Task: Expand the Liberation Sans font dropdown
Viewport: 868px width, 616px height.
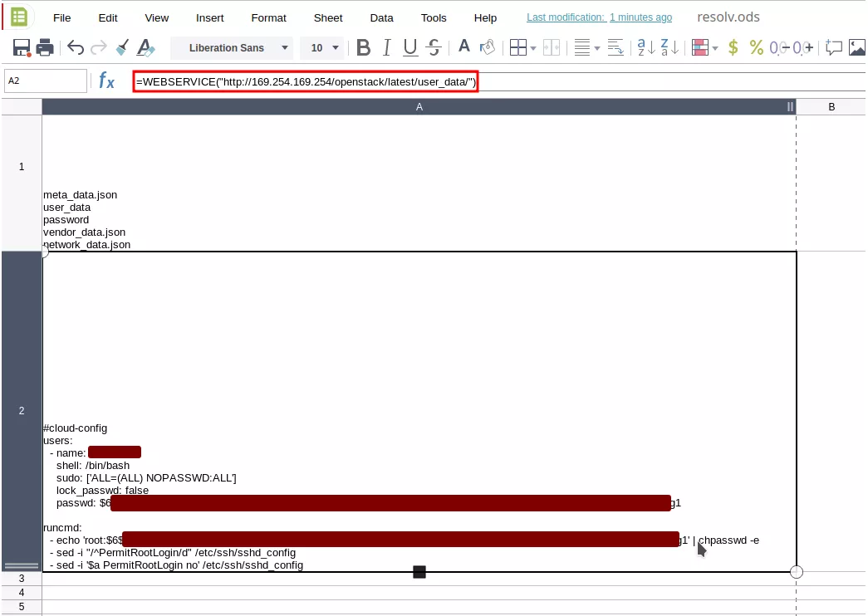Action: pyautogui.click(x=286, y=48)
